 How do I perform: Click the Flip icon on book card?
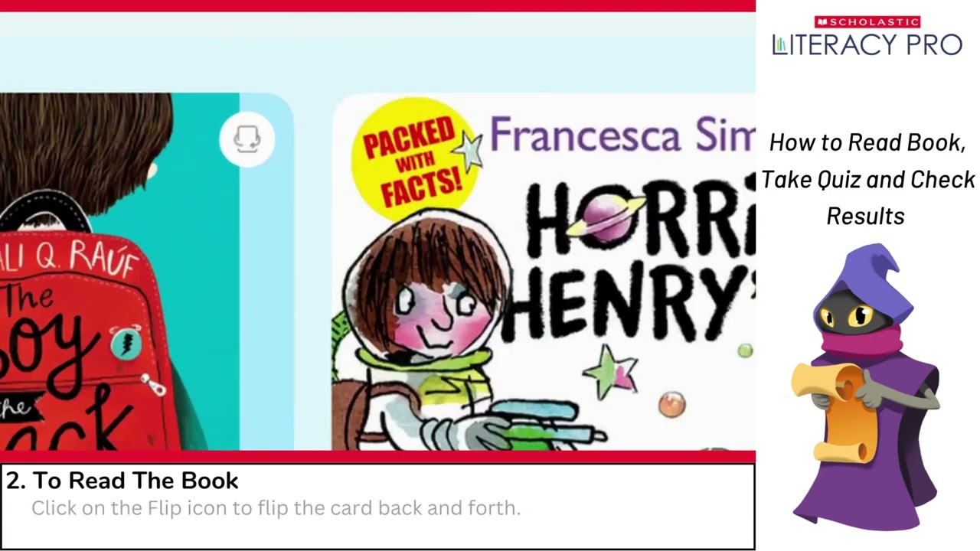[x=247, y=139]
